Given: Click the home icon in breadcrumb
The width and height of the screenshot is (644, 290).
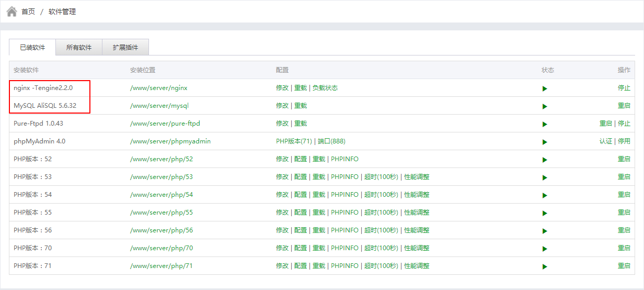Looking at the screenshot, I should (x=11, y=11).
